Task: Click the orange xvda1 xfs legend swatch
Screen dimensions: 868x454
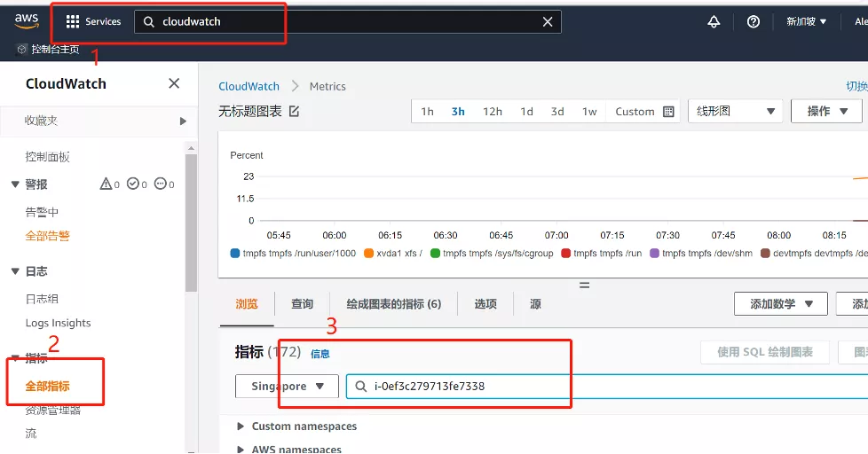Action: click(368, 254)
